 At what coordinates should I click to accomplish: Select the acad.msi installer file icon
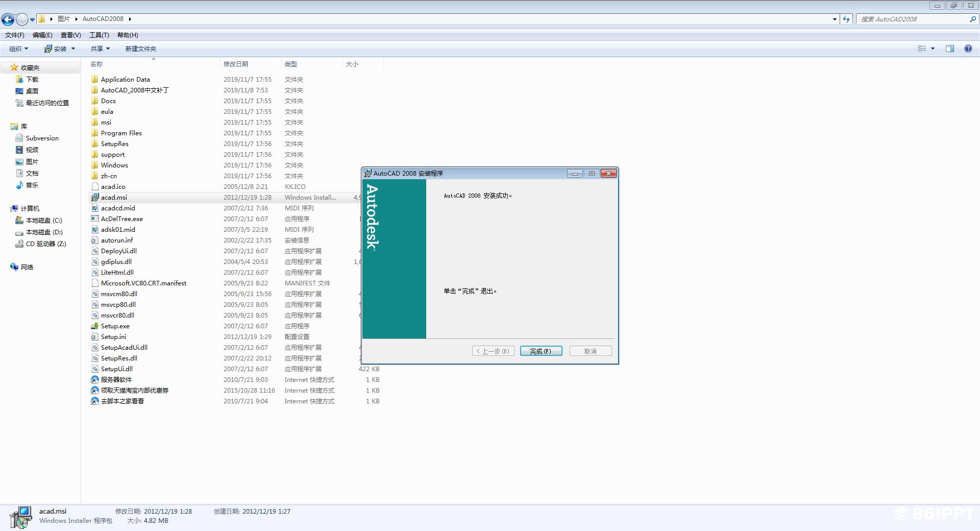pos(94,197)
